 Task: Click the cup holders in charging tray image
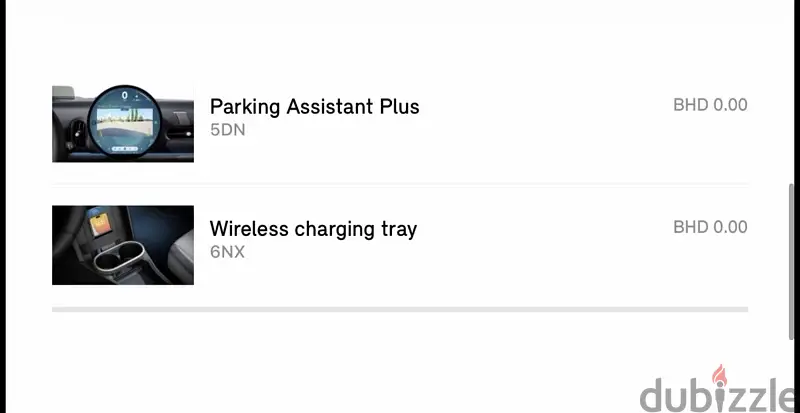tap(117, 257)
